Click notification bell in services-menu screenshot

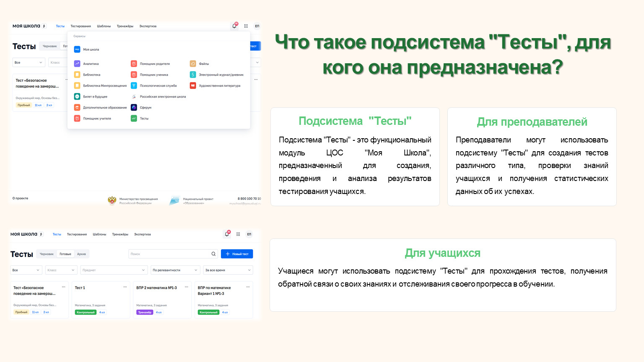click(x=234, y=26)
